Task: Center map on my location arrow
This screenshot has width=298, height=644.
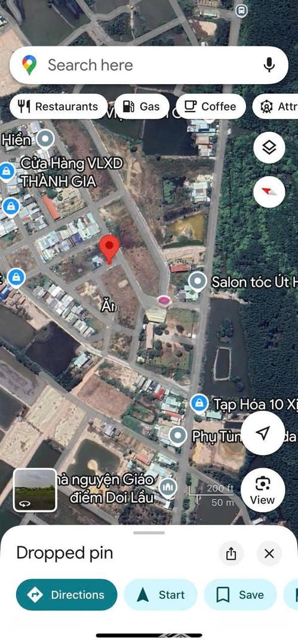Action: click(263, 432)
